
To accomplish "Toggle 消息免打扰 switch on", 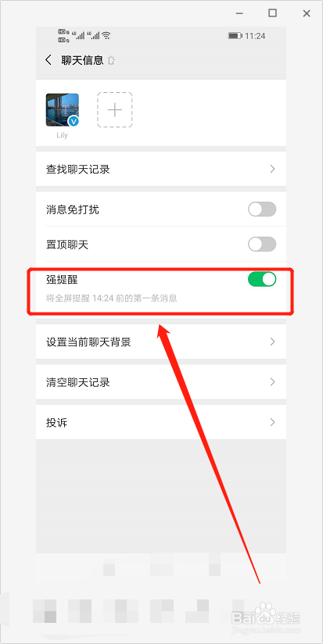I will pyautogui.click(x=262, y=209).
